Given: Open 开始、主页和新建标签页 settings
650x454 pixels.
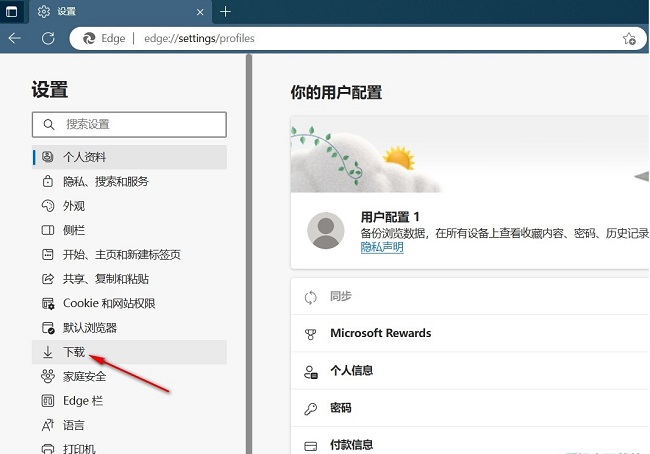Looking at the screenshot, I should (x=121, y=255).
